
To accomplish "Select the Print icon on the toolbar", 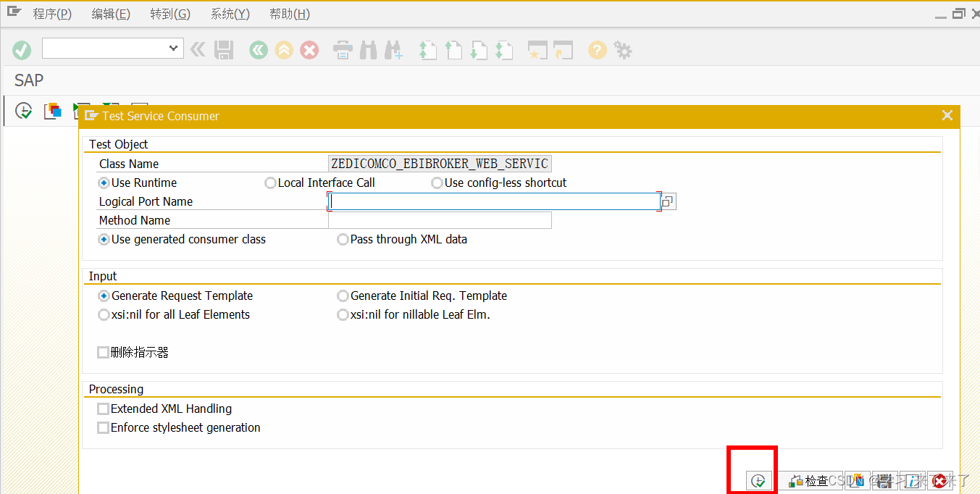I will (x=342, y=50).
